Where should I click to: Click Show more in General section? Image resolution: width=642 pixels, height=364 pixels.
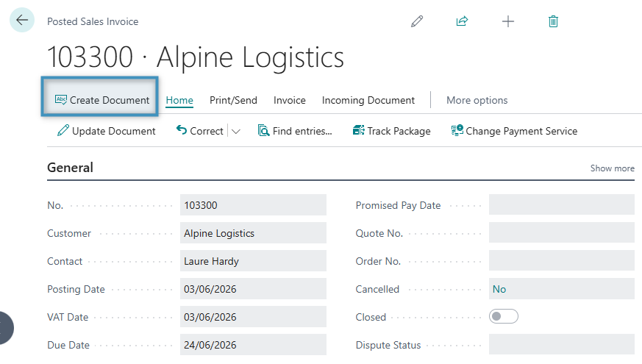tap(612, 168)
